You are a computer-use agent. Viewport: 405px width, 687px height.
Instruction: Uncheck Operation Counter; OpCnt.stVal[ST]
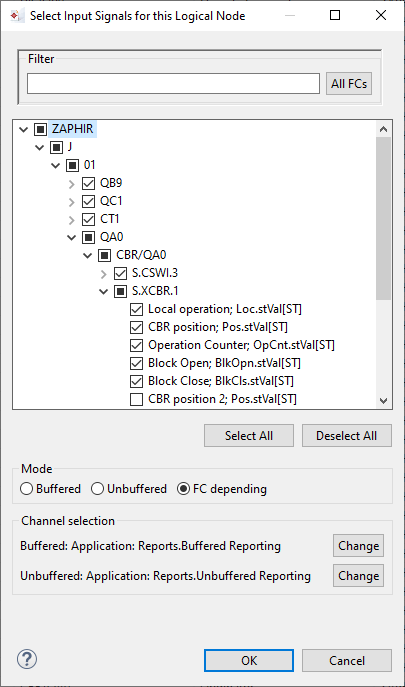click(x=136, y=345)
